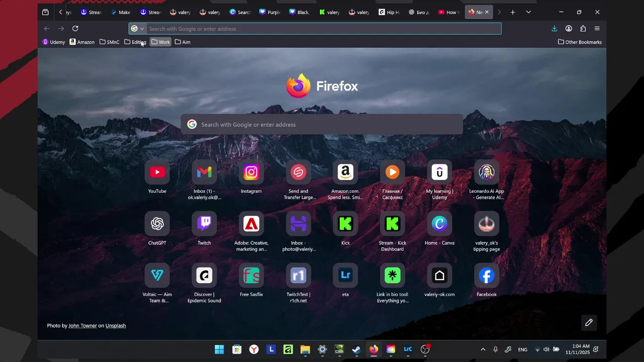The height and width of the screenshot is (362, 644).
Task: Click the Firefox downloads arrow icon
Action: click(554, 29)
